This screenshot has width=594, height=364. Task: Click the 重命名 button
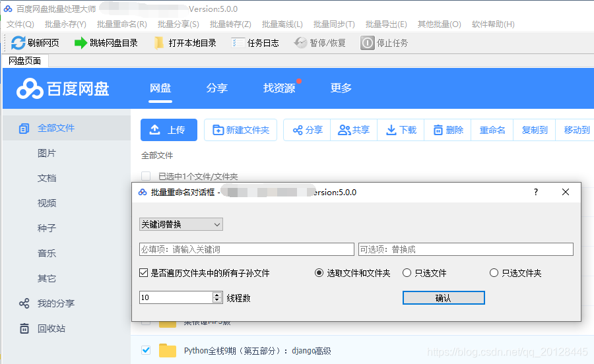(492, 130)
